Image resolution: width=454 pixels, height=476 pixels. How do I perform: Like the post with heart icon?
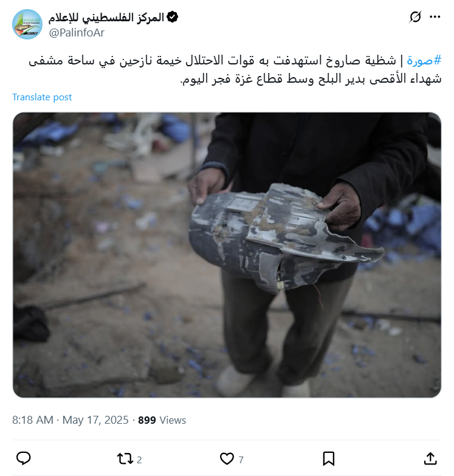click(x=227, y=459)
